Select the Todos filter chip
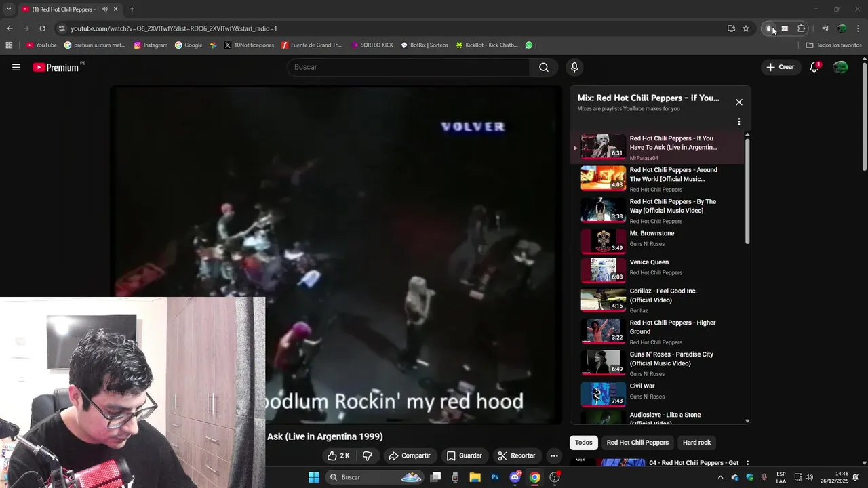 coord(584,443)
